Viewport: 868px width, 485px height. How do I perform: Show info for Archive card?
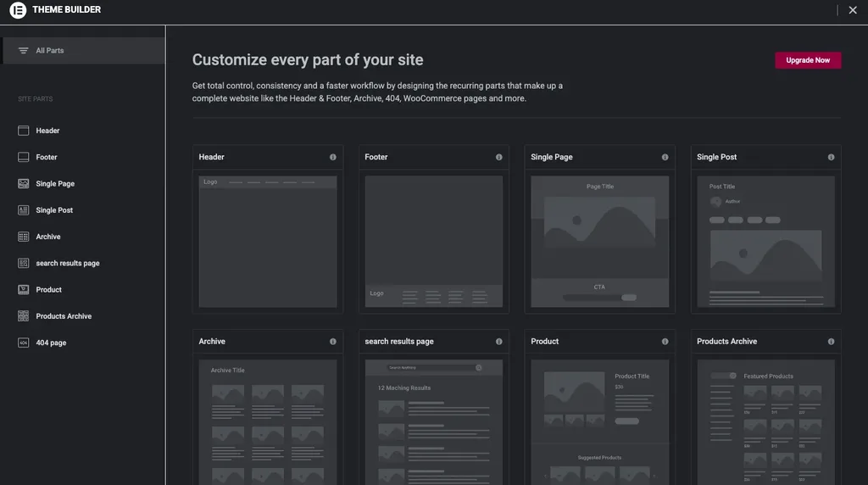(x=332, y=342)
